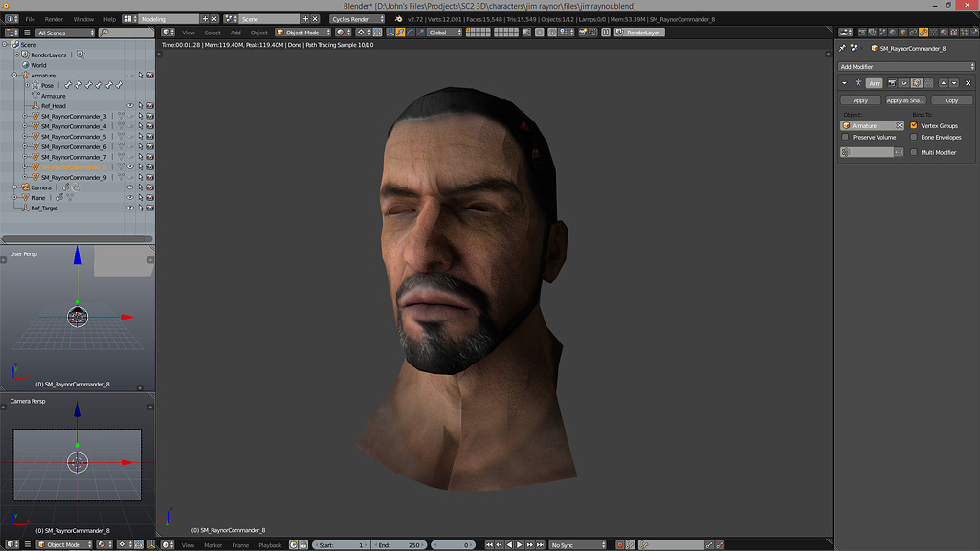Screen dimensions: 980x551
Task: Expand SM_RaynorCommander_4 tree item
Action: tap(25, 126)
